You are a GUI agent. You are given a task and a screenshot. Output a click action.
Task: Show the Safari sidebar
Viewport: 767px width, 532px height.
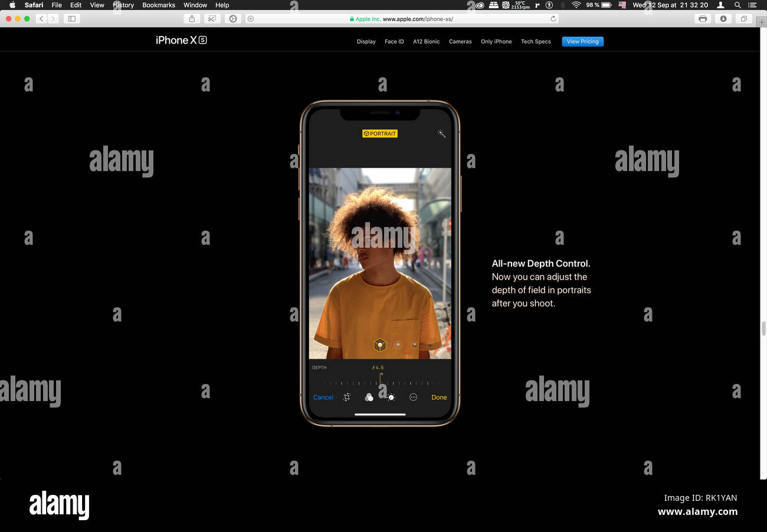click(72, 19)
